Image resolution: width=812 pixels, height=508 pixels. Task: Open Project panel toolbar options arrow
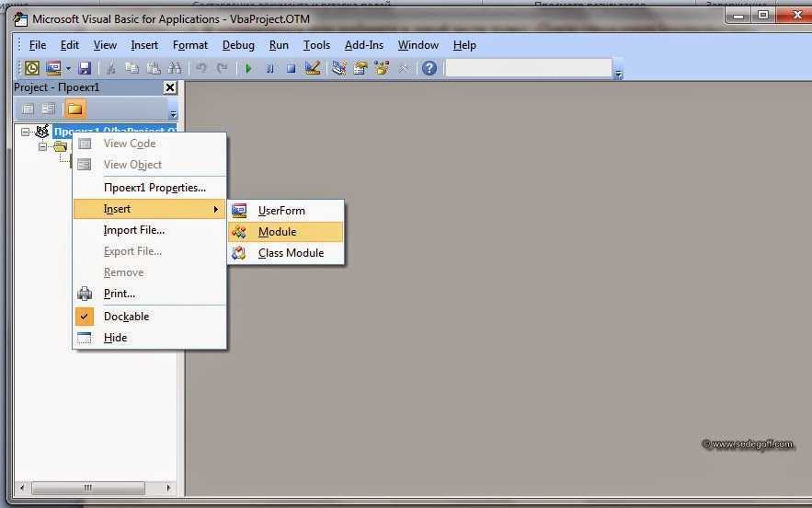point(174,114)
